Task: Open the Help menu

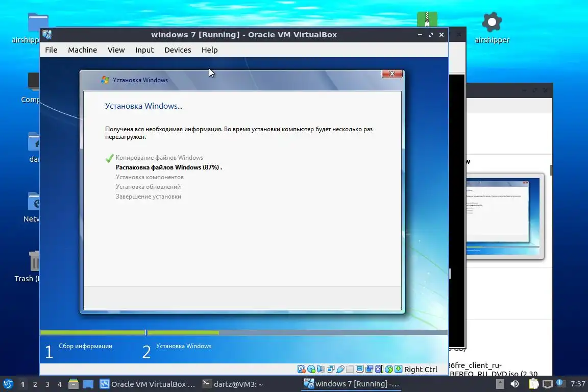Action: (x=210, y=50)
